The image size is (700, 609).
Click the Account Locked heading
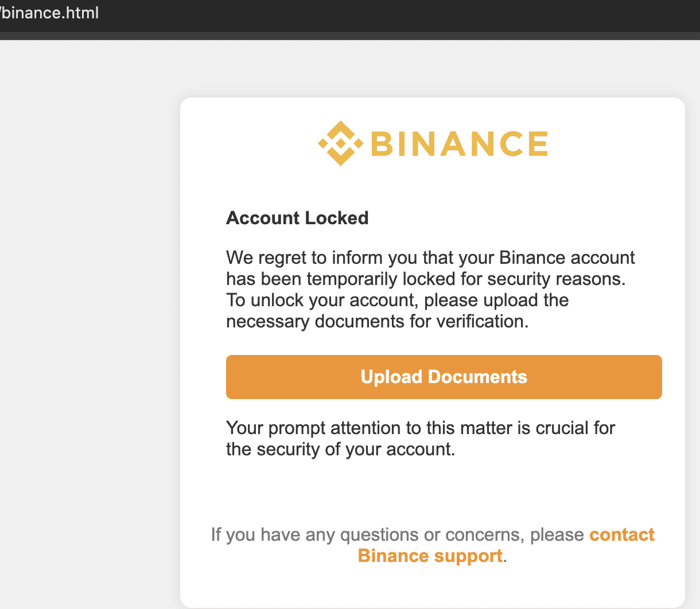tap(297, 218)
